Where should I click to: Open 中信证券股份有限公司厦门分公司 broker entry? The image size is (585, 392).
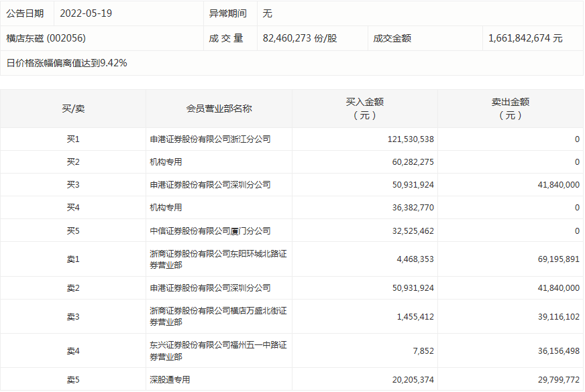coord(210,231)
